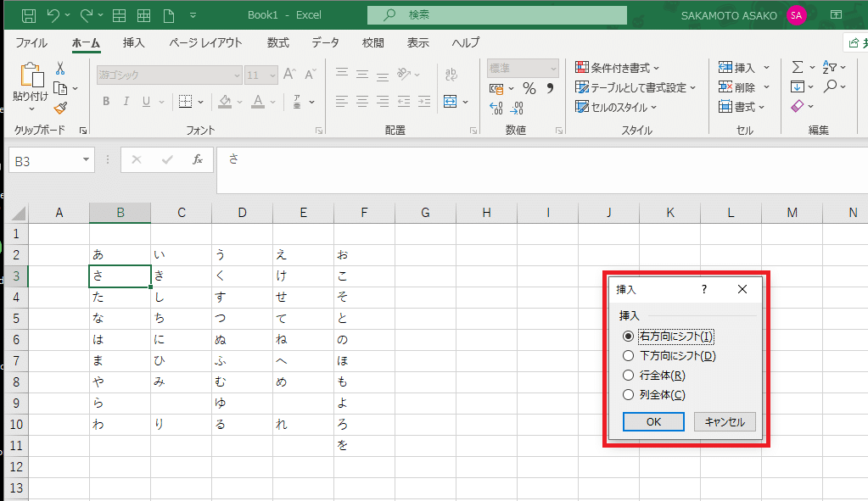Viewport: 868px width, 501px height.
Task: Switch to the 挿入 ribbon tab
Action: coord(133,42)
